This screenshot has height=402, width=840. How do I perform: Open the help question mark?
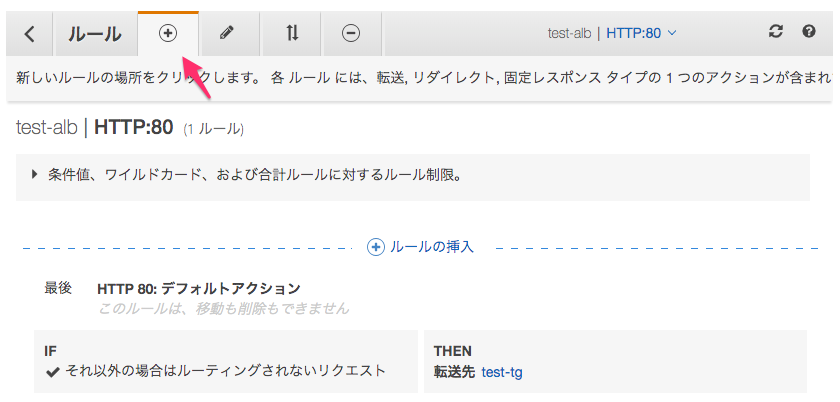pos(808,32)
